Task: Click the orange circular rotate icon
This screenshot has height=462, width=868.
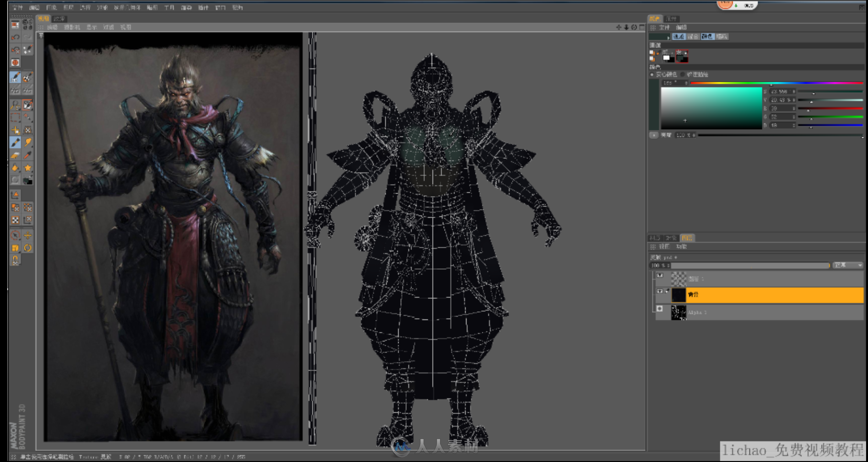Action: [28, 248]
